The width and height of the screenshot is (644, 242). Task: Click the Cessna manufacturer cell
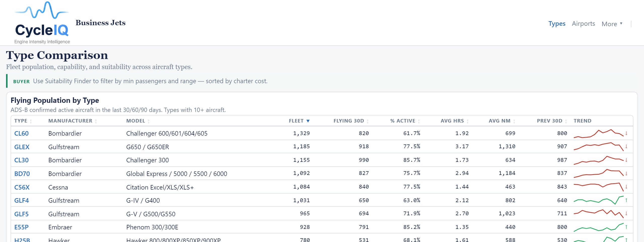(58, 187)
